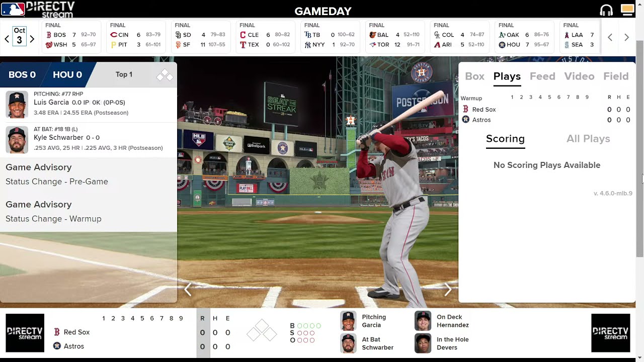Switch to the Video tab

tap(579, 76)
